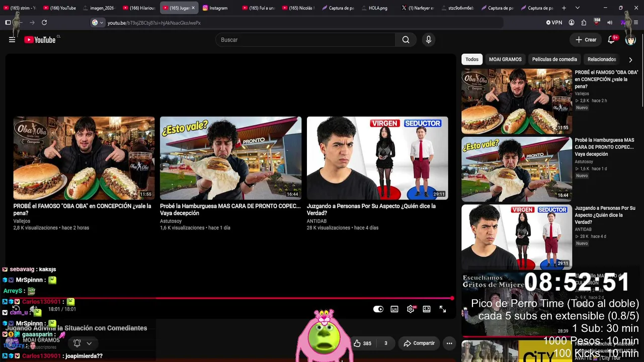
Task: Open end-screen title Probé la Hamburguesa MAS CARA
Action: click(230, 210)
